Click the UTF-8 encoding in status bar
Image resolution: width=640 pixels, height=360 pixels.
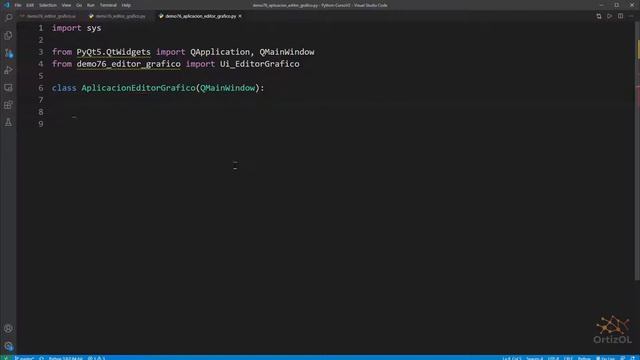[553, 358]
